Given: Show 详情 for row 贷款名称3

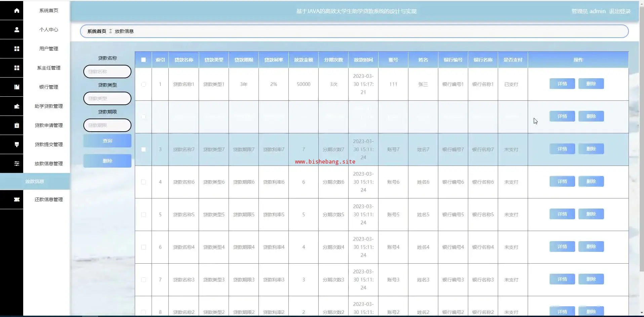Looking at the screenshot, I should [562, 279].
